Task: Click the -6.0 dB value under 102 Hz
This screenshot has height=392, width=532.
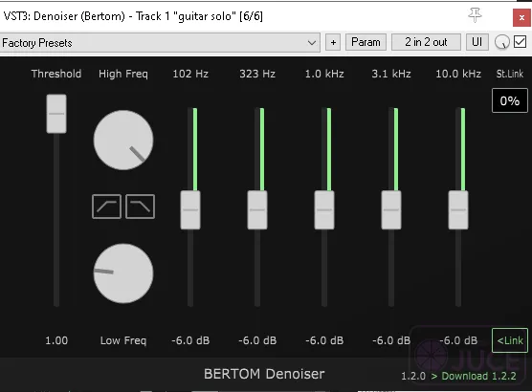Action: [190, 340]
